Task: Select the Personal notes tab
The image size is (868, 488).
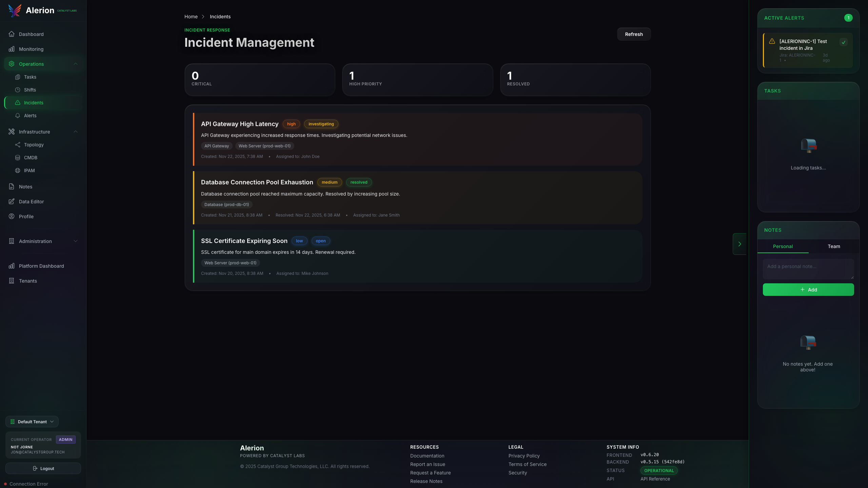Action: [x=783, y=246]
